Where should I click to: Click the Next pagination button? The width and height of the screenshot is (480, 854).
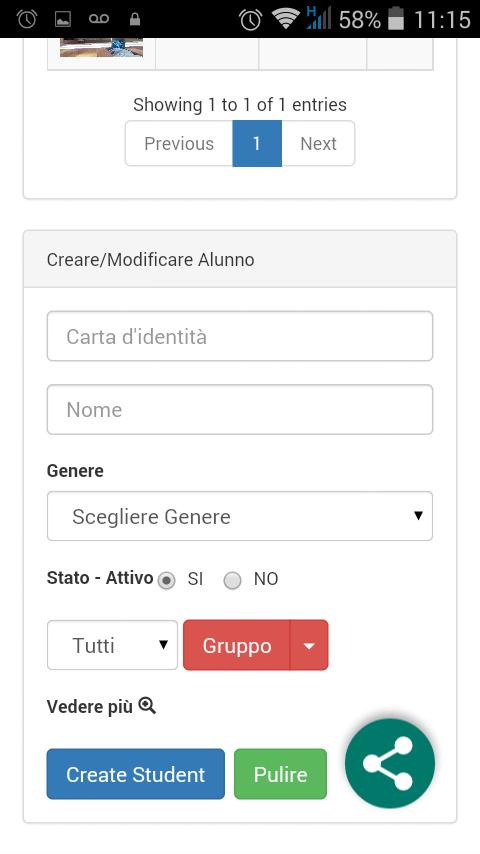pos(318,143)
